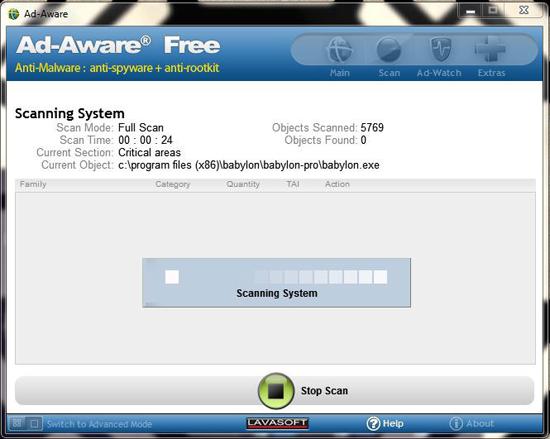Image resolution: width=550 pixels, height=439 pixels.
Task: Sort by the Action column header
Action: (337, 184)
